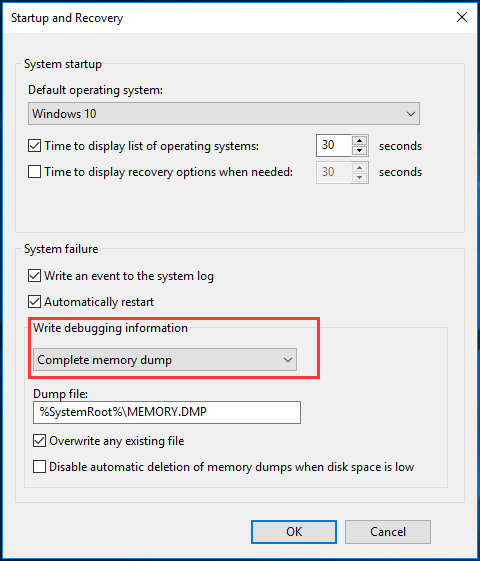480x561 pixels.
Task: Toggle Write an event to the system log
Action: tap(34, 276)
